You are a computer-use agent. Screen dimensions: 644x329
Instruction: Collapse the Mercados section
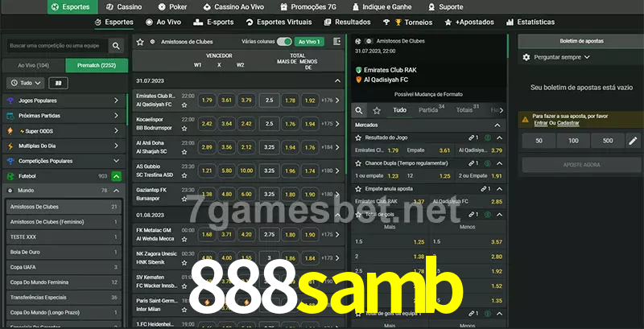tap(497, 125)
